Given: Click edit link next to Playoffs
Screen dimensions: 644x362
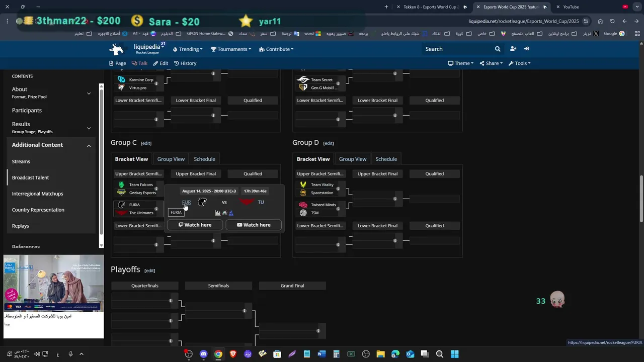Looking at the screenshot, I should point(149,270).
